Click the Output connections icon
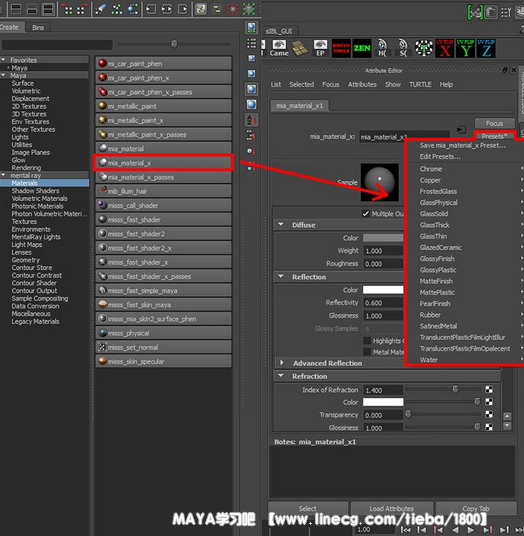This screenshot has width=524, height=536. (x=183, y=9)
